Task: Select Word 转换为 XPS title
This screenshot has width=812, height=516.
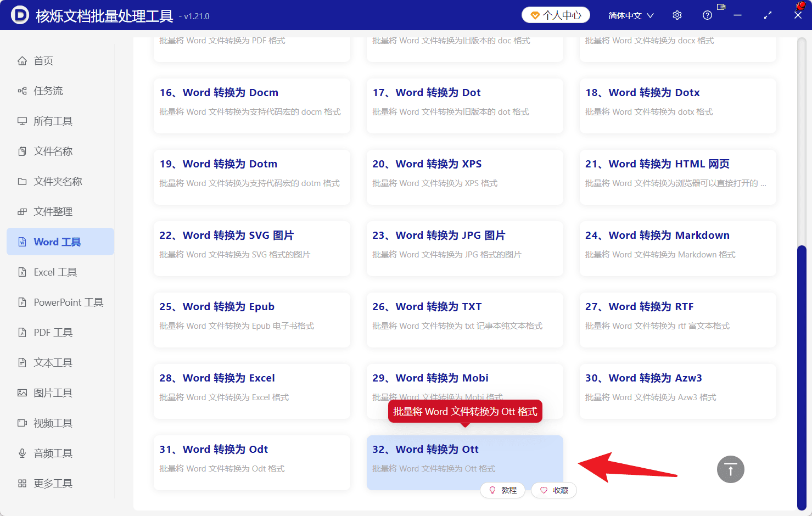Action: click(x=427, y=164)
